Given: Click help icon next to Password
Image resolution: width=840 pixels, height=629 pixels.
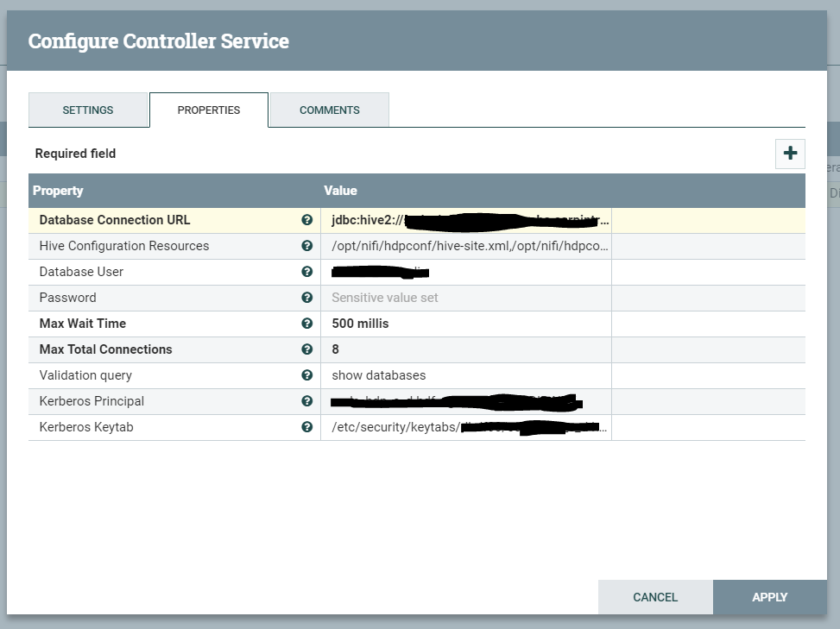Looking at the screenshot, I should click(307, 298).
